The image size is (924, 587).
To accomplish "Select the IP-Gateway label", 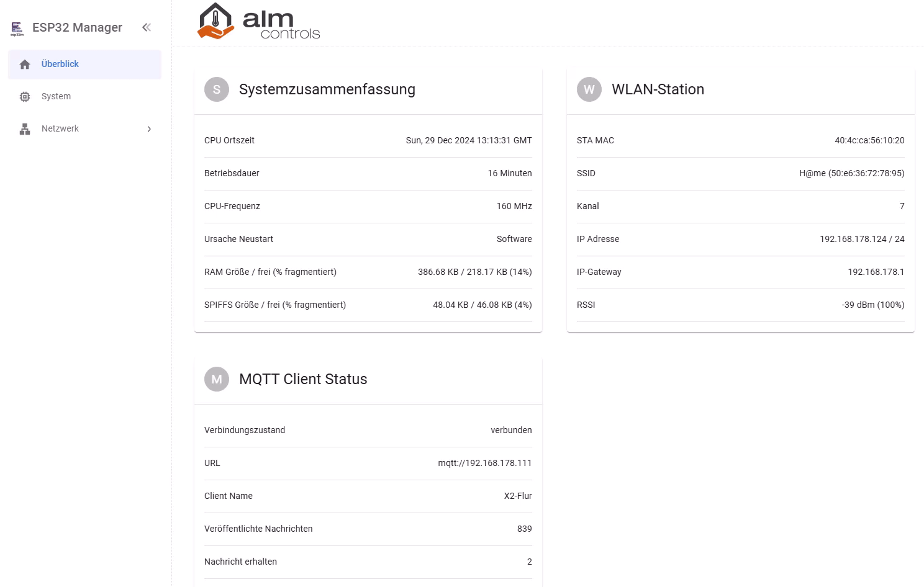I will [599, 272].
